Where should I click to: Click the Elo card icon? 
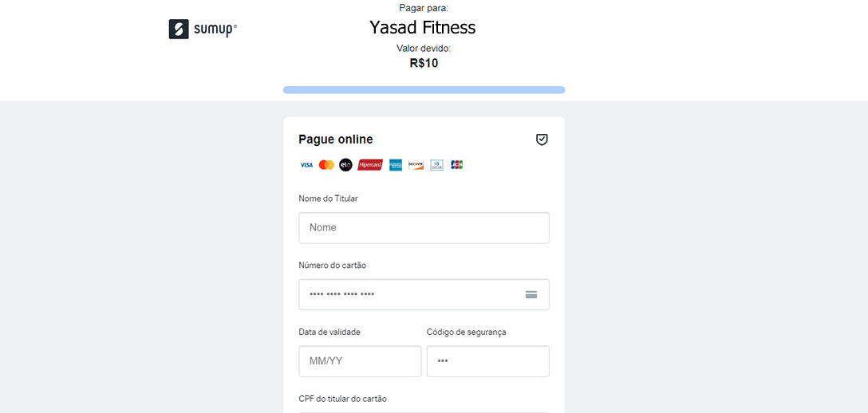pos(345,165)
